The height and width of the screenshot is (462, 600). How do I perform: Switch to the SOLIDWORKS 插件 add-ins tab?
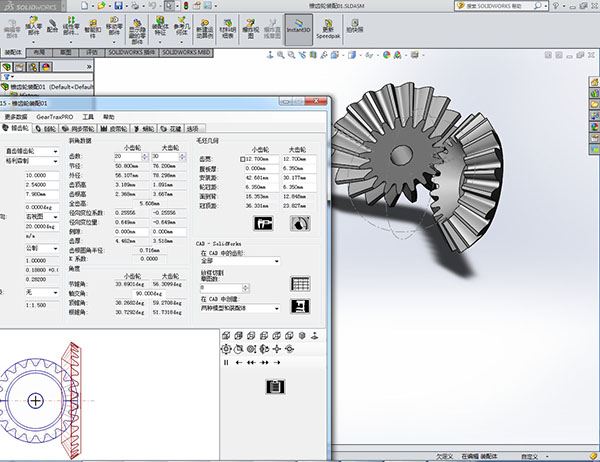pyautogui.click(x=131, y=52)
